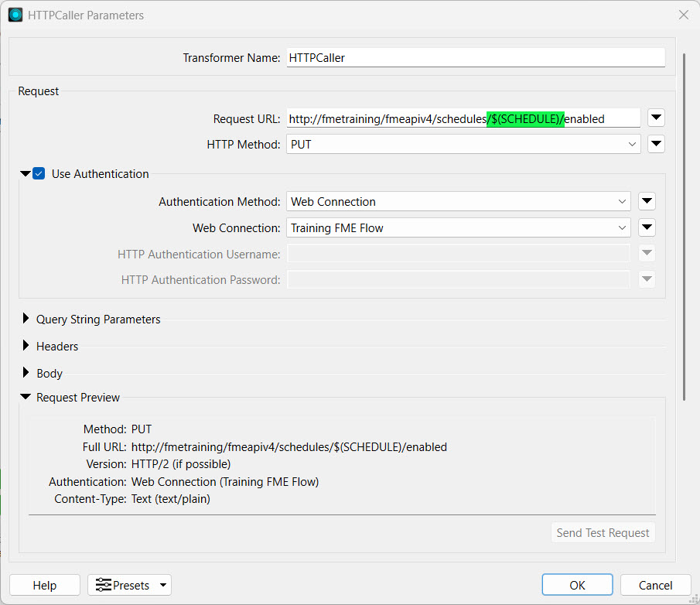Open the Request URL options arrow menu
Image resolution: width=700 pixels, height=605 pixels.
(656, 118)
